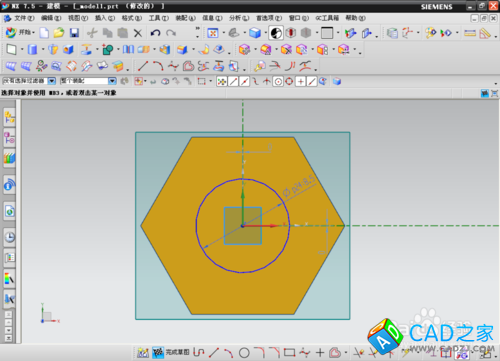This screenshot has width=500, height=361.
Task: Click the Delete X icon in toolbar
Action: pos(138,33)
